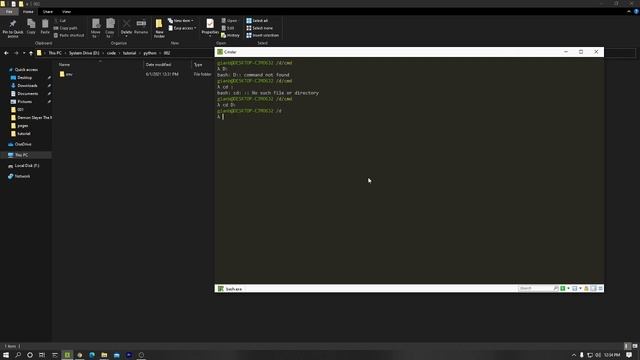640x360 pixels.
Task: Click History in the ribbon
Action: click(230, 36)
